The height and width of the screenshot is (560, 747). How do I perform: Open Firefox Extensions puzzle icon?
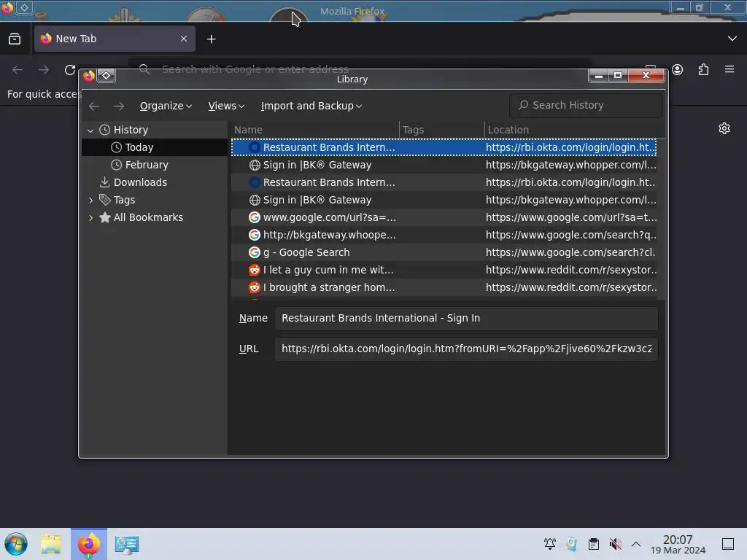pyautogui.click(x=704, y=70)
